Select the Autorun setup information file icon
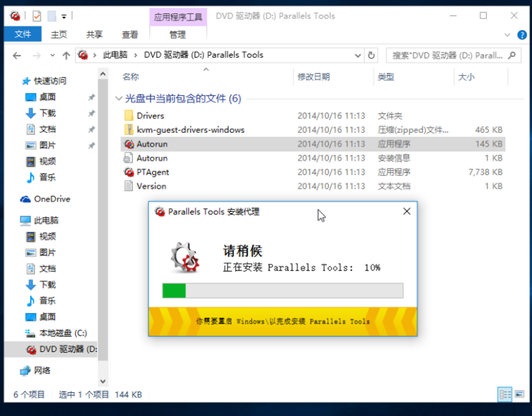 point(128,158)
